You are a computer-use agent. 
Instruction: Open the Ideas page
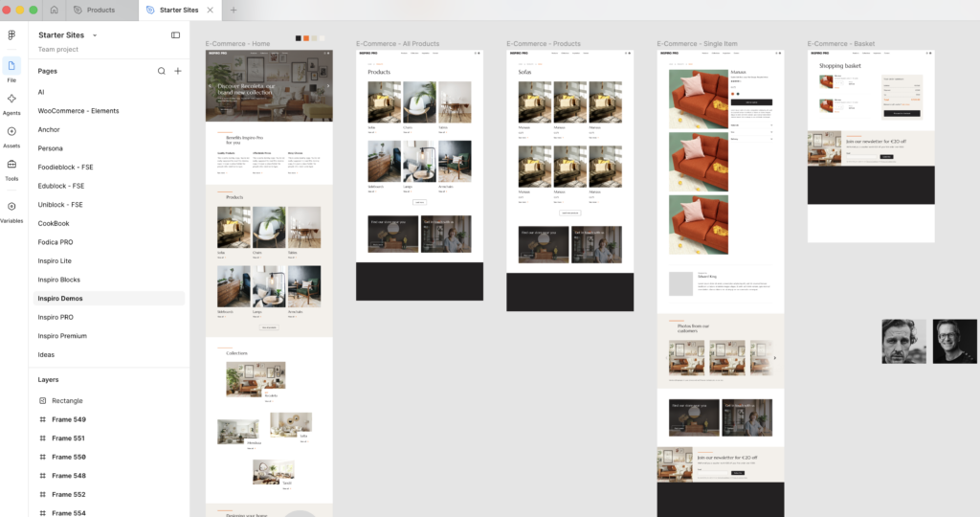(46, 354)
